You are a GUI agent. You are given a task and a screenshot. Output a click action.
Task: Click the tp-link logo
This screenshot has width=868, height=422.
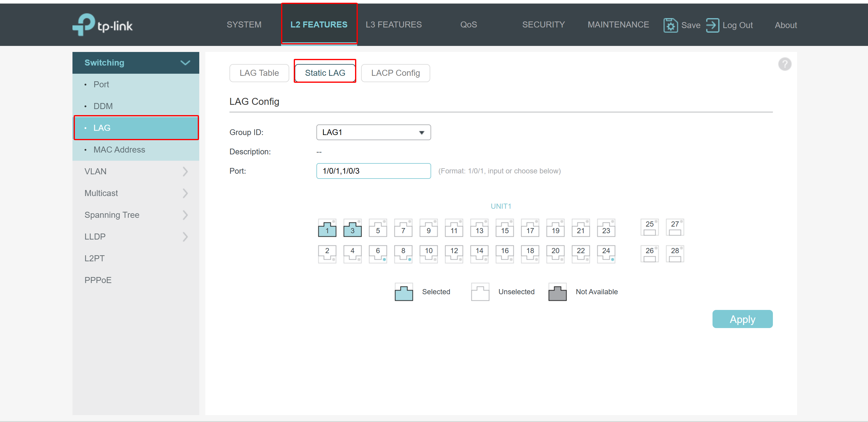pos(102,24)
